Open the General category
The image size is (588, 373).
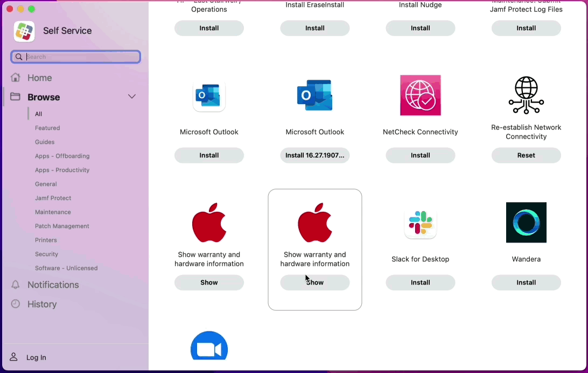(x=46, y=184)
